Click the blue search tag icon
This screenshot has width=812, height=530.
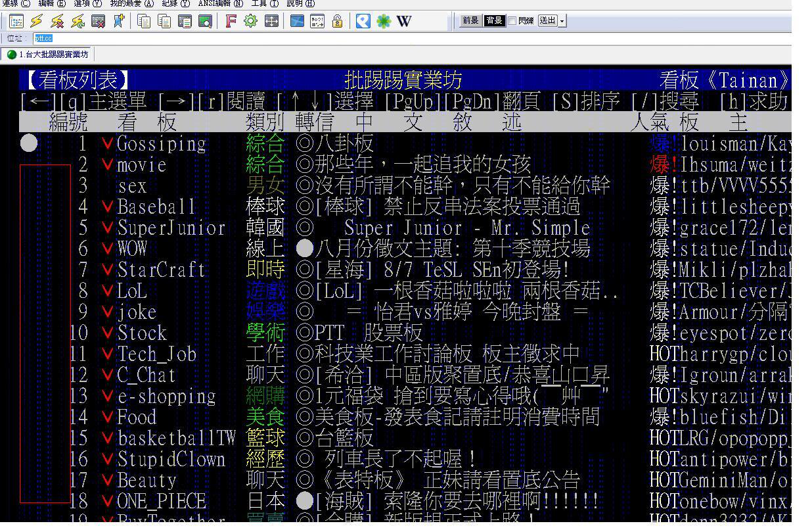[363, 21]
